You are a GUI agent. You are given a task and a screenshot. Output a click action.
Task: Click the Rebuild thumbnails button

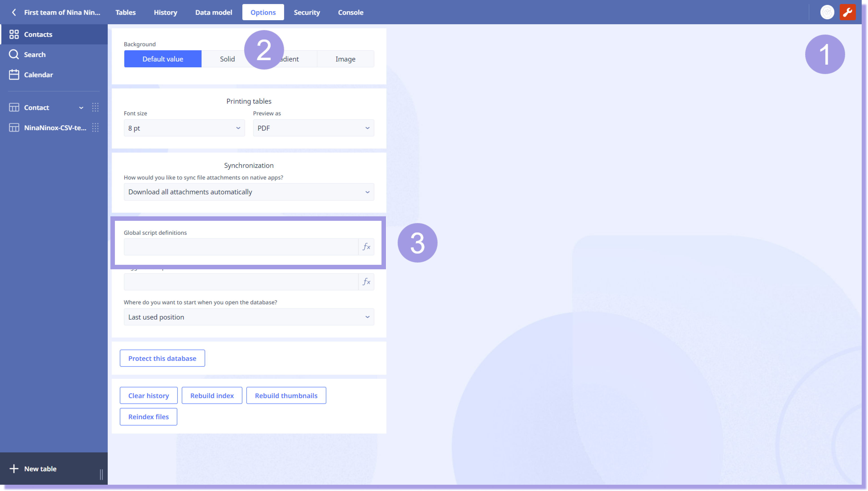point(286,396)
